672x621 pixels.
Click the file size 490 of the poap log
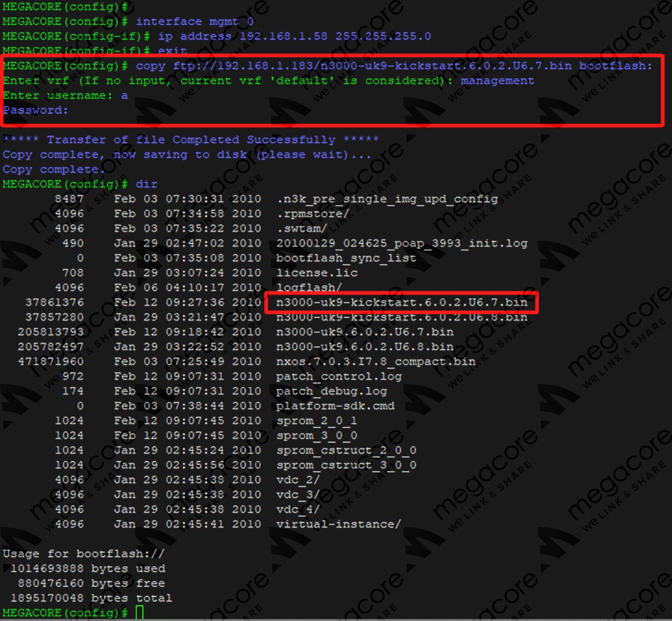click(73, 243)
